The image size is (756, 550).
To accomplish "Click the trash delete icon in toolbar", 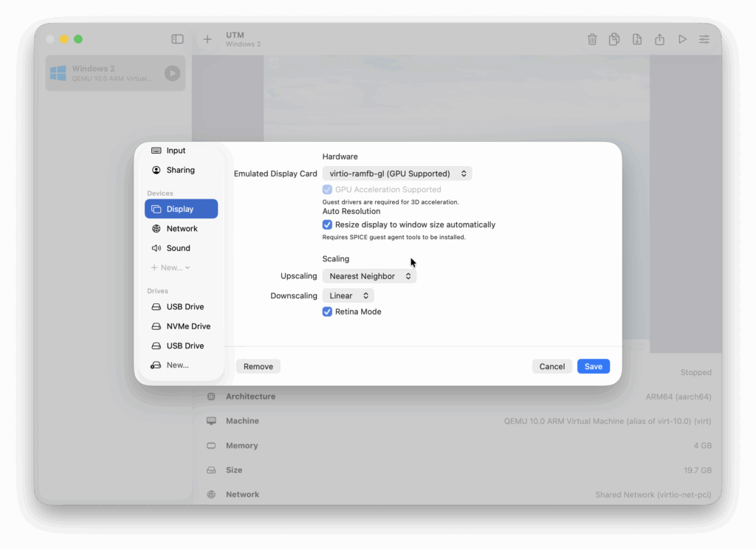I will coord(592,40).
